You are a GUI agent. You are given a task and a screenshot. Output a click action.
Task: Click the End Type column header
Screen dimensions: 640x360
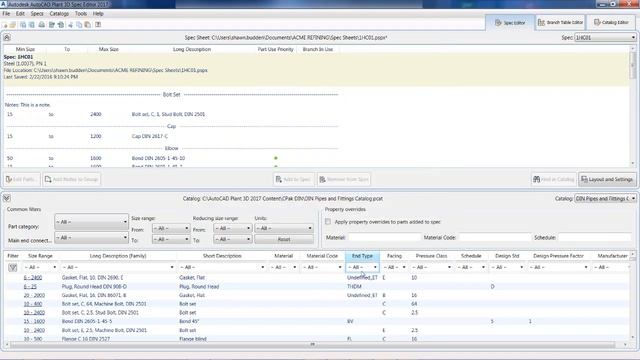(362, 256)
